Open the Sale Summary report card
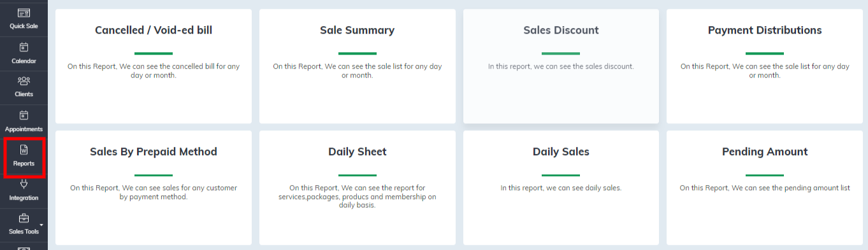 [357, 66]
